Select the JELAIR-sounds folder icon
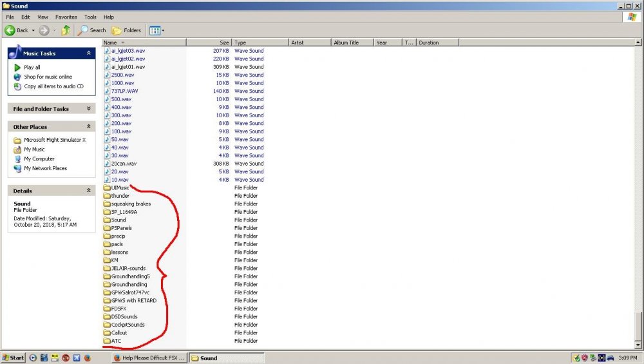Viewport: 644px width, 364px height. point(107,268)
